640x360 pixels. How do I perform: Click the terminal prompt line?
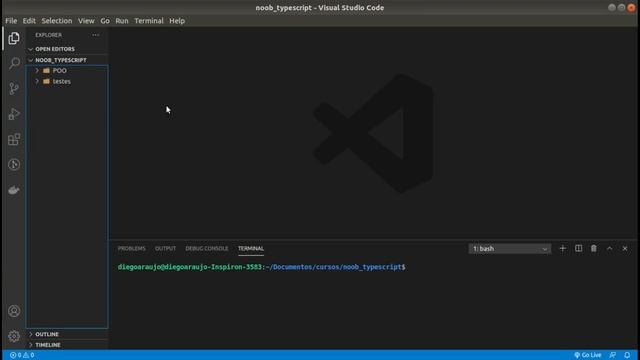click(x=262, y=267)
